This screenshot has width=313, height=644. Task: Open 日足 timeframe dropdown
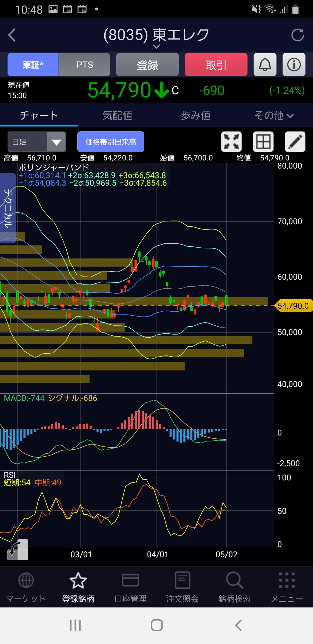[37, 142]
